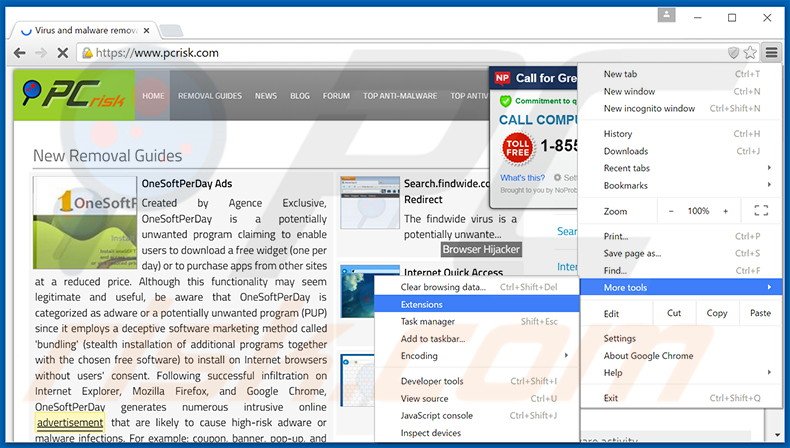Screen dimensions: 790x448
Task: Toggle fullscreen icon in Zoom row
Action: [x=761, y=211]
